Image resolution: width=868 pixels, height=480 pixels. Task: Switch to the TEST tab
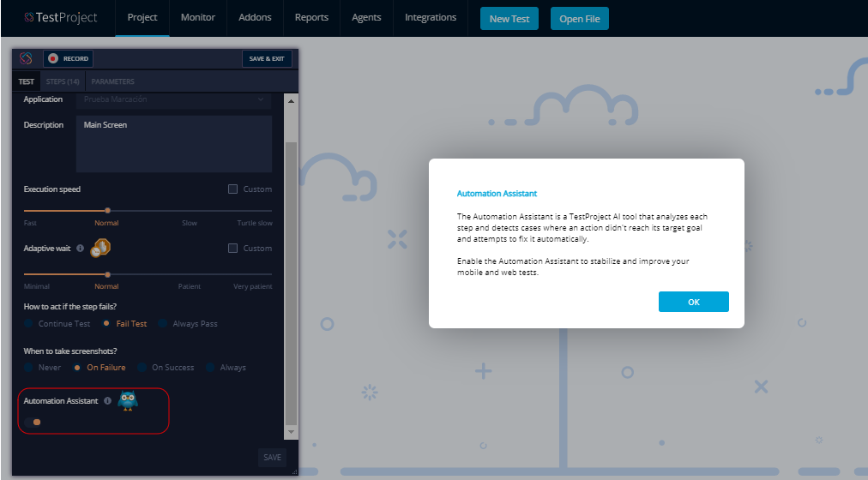[x=26, y=81]
